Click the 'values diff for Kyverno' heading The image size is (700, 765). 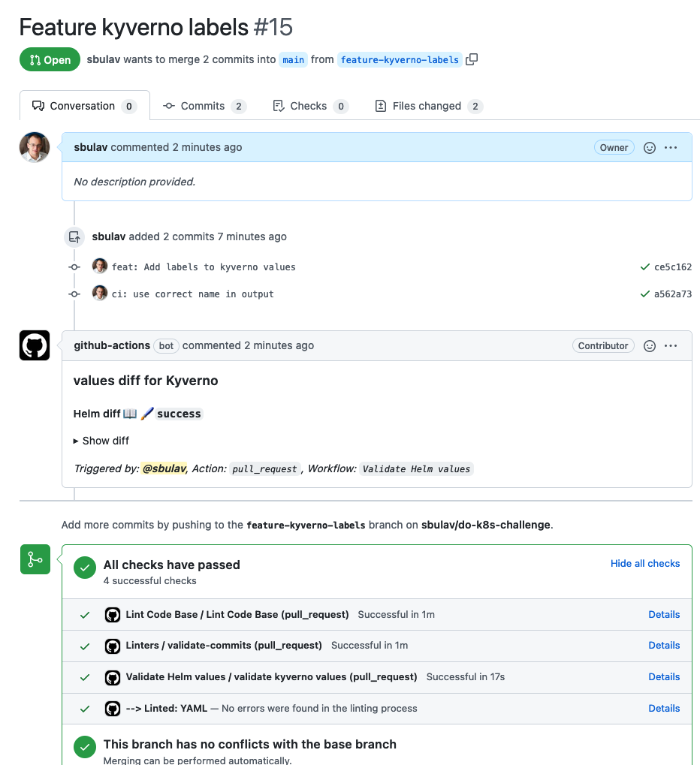(x=146, y=381)
